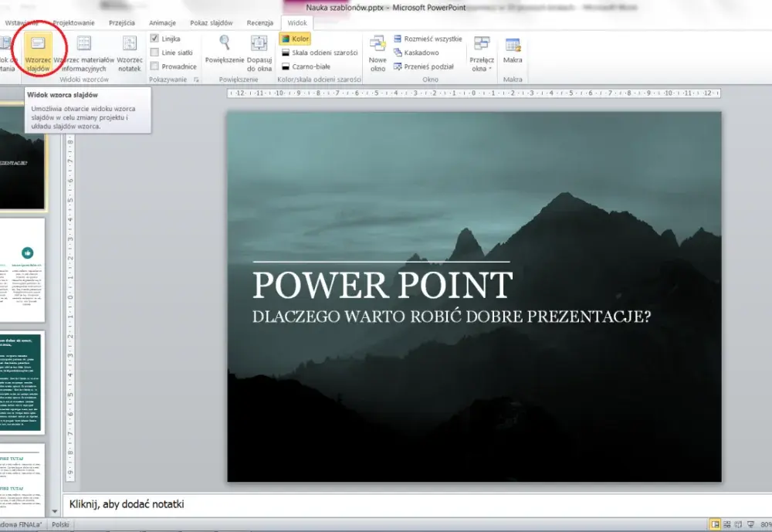Open the Recenzja ribbon tab

(x=260, y=22)
